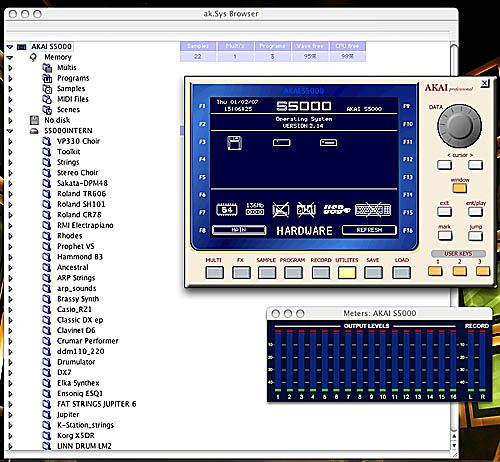Click the F9 soft key label
Viewport: 500px width, 462px height.
[x=406, y=106]
